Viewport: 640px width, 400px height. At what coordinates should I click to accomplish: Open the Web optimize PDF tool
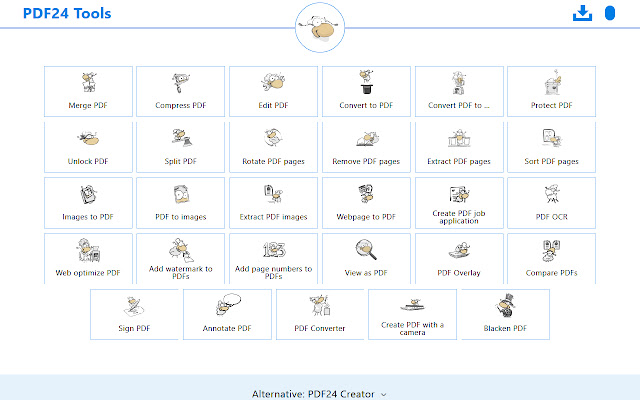(x=88, y=259)
